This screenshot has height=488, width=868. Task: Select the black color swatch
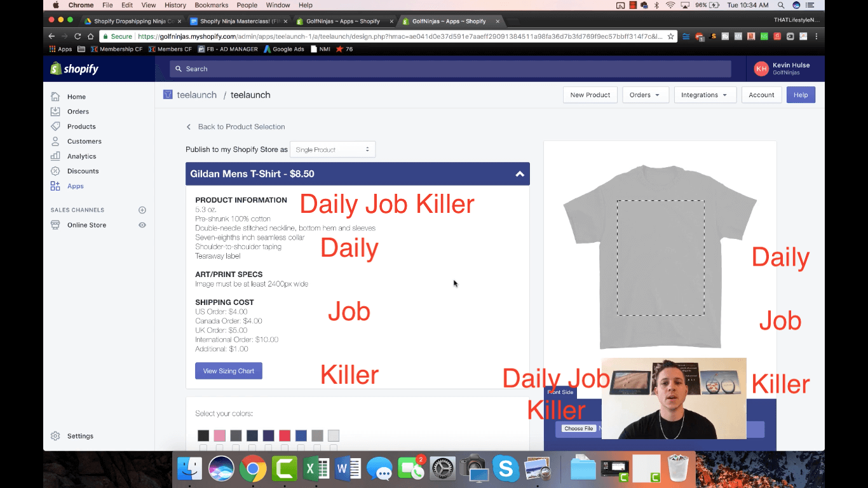[203, 435]
